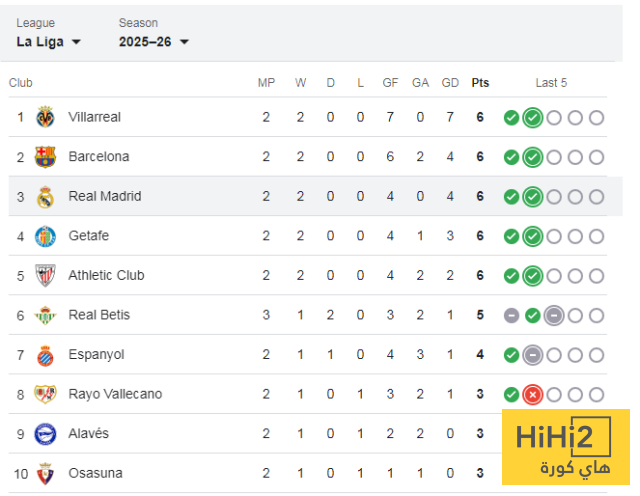The image size is (640, 496).
Task: Click the Pts column header
Action: coord(480,83)
